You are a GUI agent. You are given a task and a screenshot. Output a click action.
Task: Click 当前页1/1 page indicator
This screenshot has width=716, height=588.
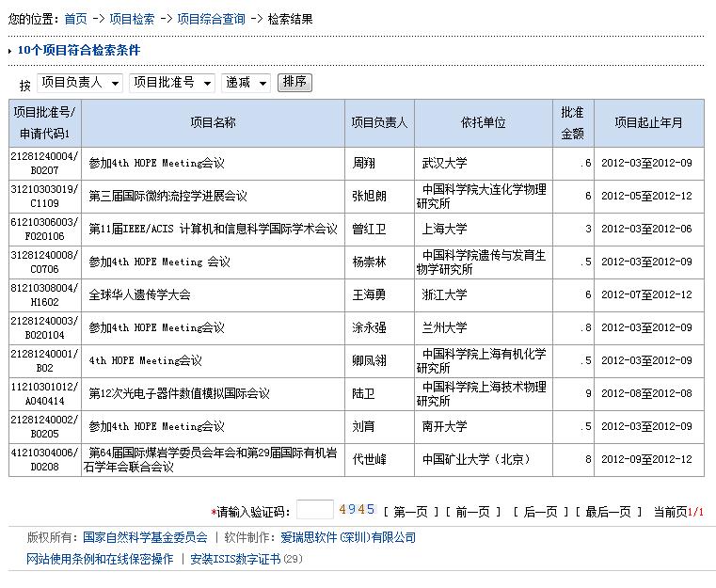pyautogui.click(x=679, y=512)
